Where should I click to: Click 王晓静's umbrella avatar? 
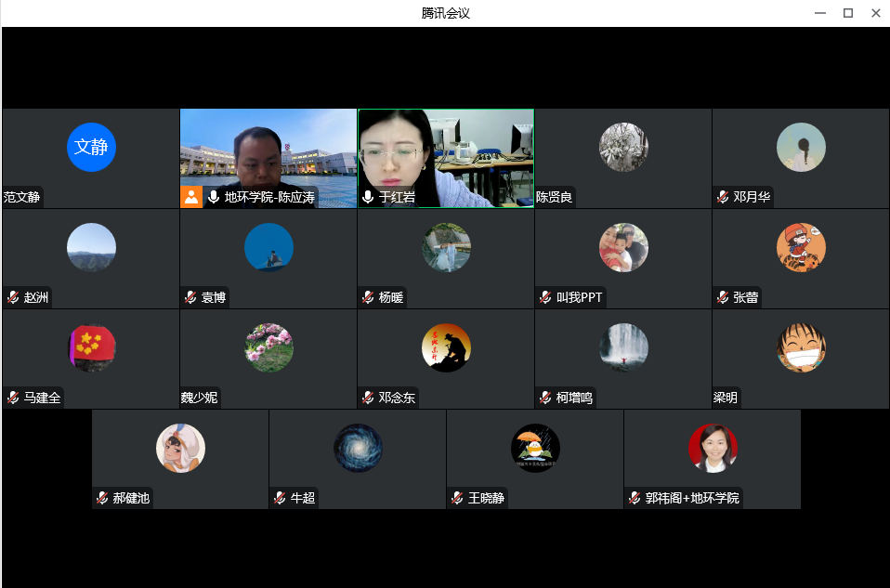pyautogui.click(x=535, y=448)
